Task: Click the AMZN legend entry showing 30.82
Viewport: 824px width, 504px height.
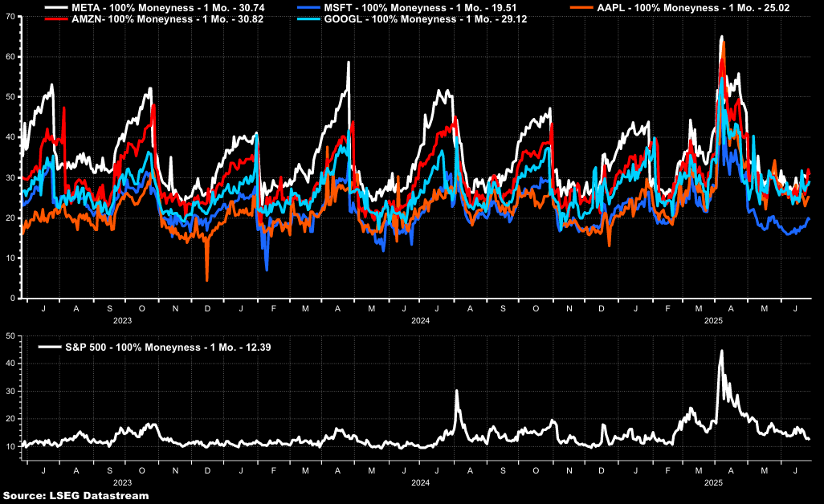Action: [154, 19]
